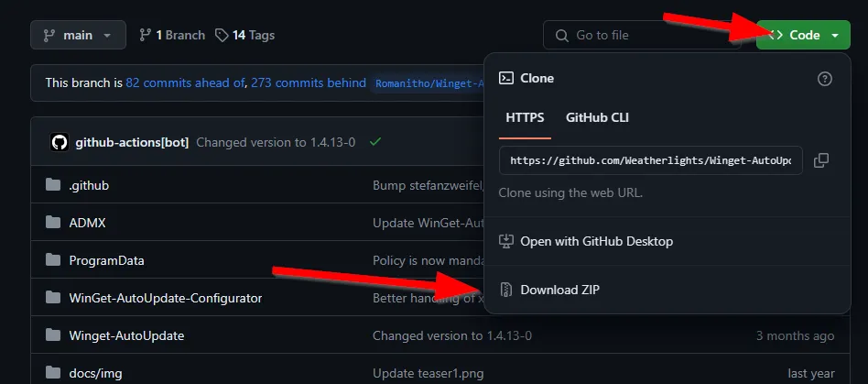Open the main branch dropdown

(x=78, y=35)
